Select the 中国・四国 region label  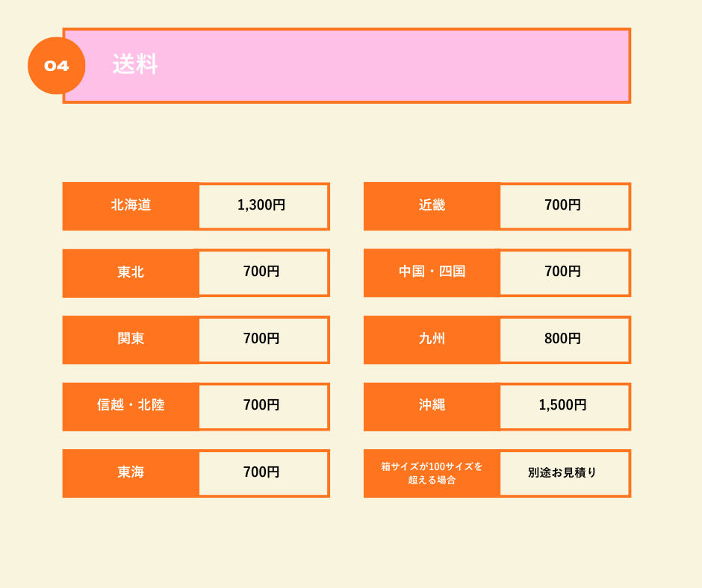pyautogui.click(x=432, y=272)
